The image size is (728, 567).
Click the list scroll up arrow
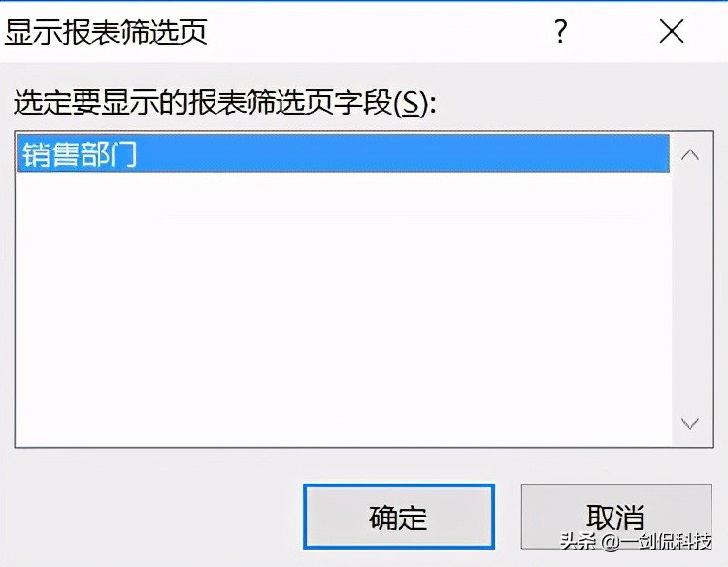pyautogui.click(x=690, y=154)
